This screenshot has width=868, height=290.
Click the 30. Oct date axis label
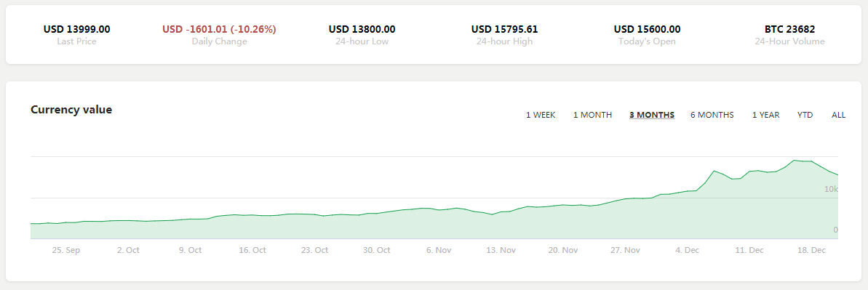click(x=376, y=250)
